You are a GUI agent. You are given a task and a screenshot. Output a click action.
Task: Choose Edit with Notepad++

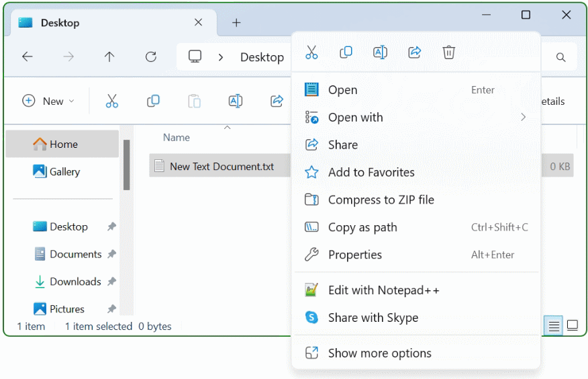pyautogui.click(x=383, y=290)
